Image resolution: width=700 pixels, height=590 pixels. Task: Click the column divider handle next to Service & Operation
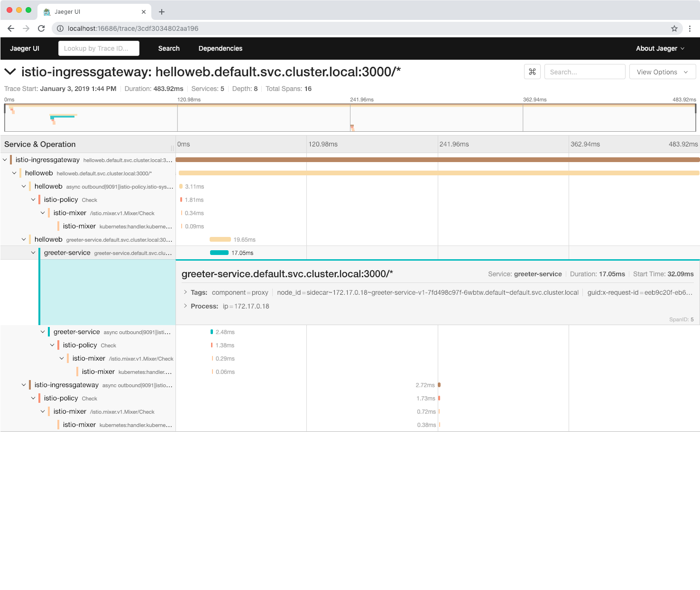coord(172,148)
